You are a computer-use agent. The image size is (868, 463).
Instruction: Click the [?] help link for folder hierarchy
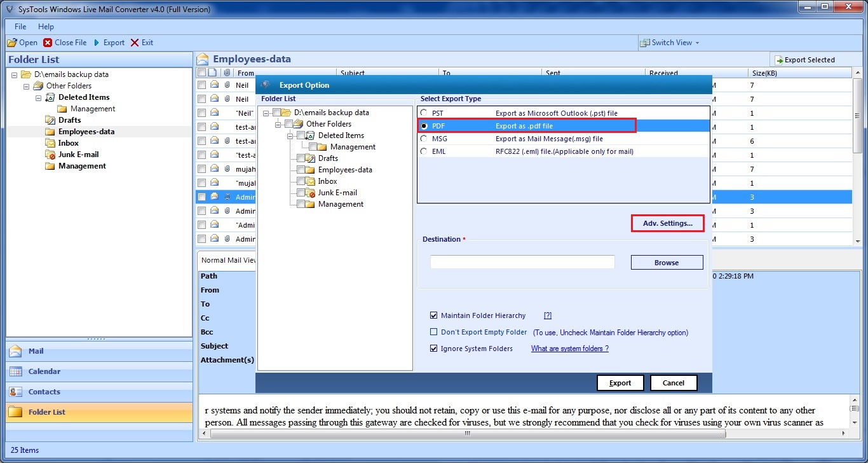tap(548, 315)
